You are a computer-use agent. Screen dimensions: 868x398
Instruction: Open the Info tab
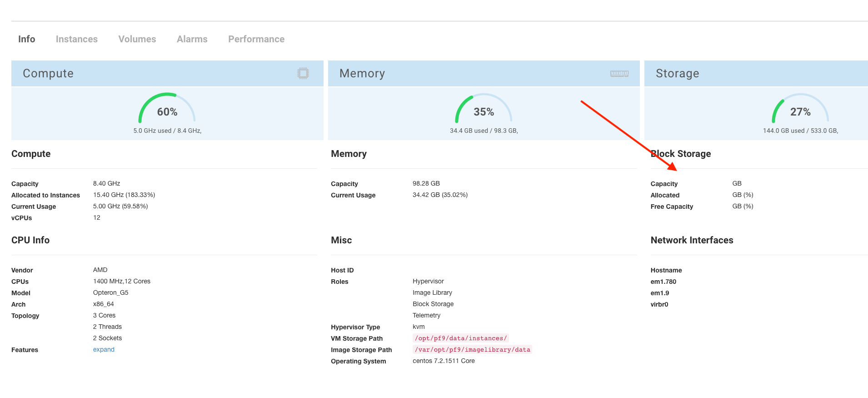26,39
